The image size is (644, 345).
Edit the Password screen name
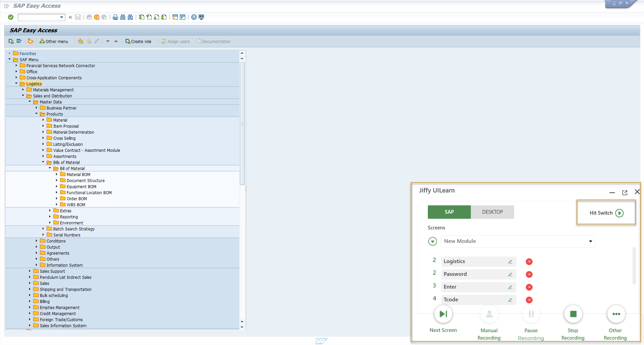point(510,274)
